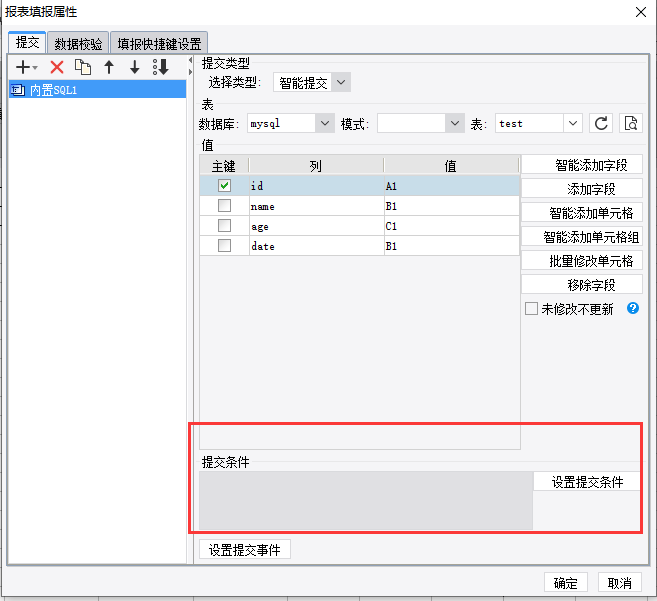Screen dimensions: 657x601
Task: Open the 模式 dropdown
Action: click(x=455, y=123)
